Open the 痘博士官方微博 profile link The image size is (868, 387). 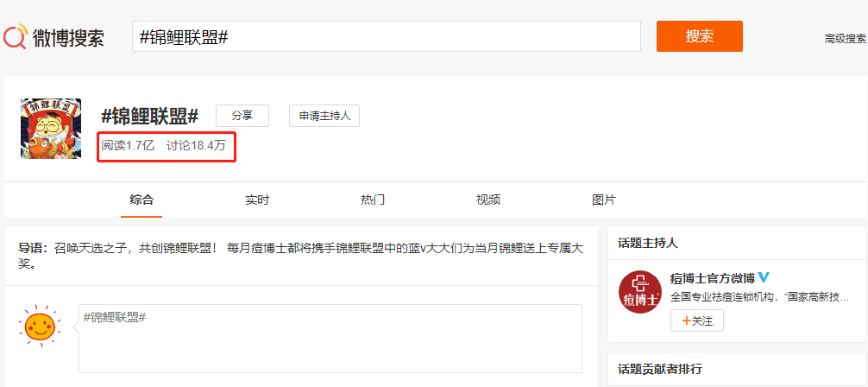(x=713, y=278)
